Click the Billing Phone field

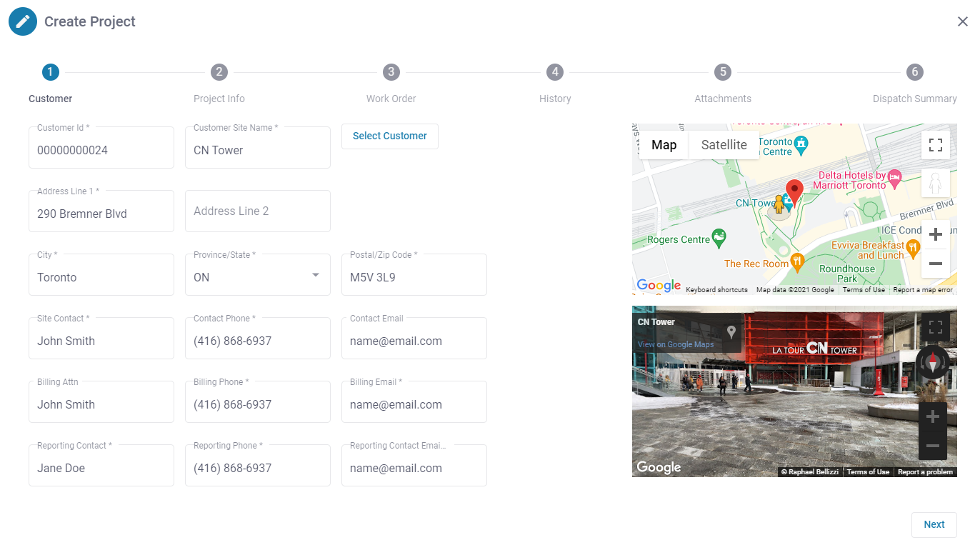(258, 402)
